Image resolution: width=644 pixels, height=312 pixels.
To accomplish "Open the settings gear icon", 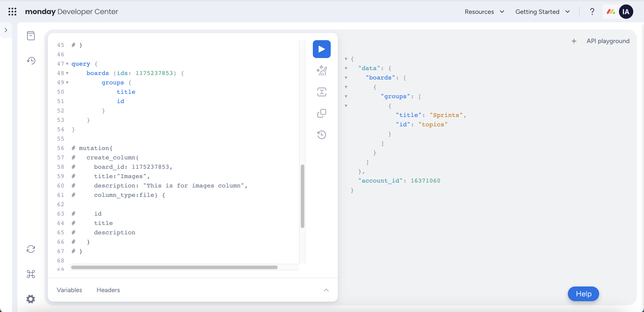I will tap(31, 299).
